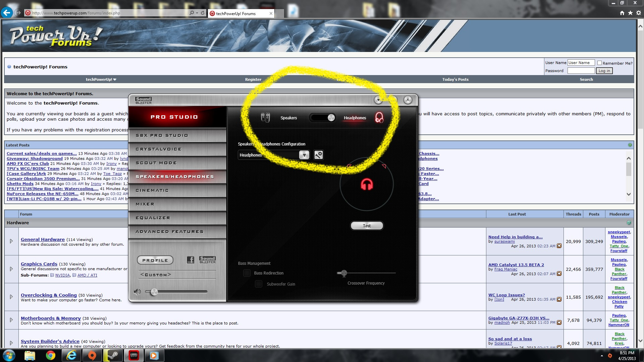This screenshot has height=362, width=644.
Task: Switch to Internet Explorer in taskbar
Action: [71, 355]
